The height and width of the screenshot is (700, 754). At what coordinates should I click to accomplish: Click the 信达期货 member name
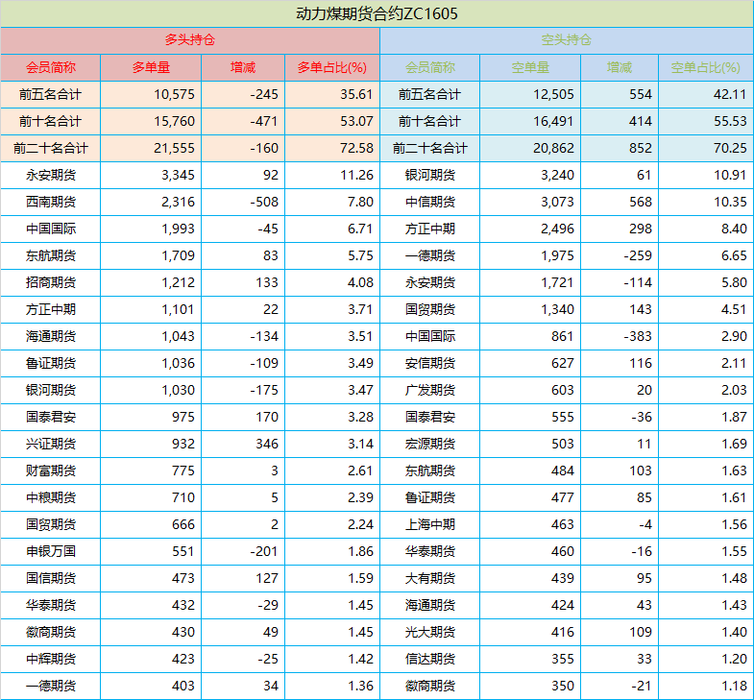430,659
